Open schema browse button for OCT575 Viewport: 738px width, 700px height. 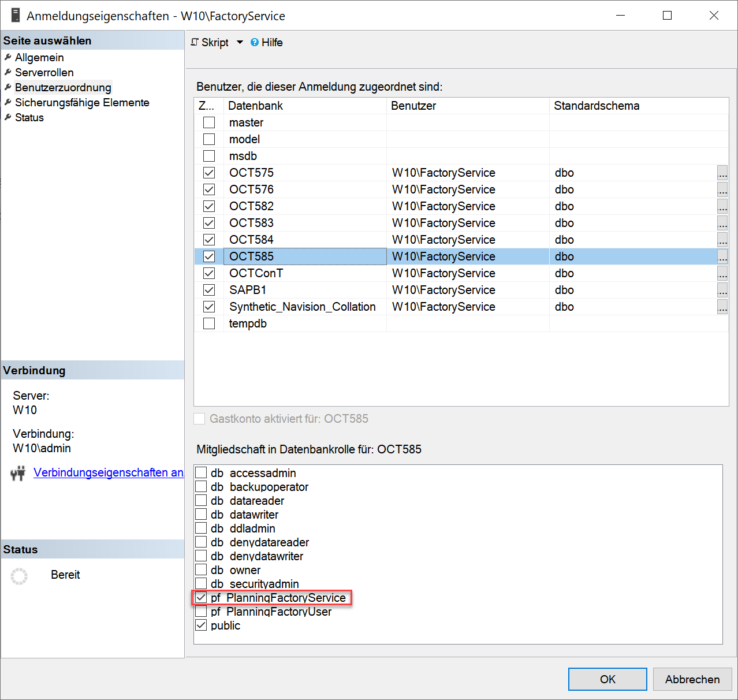click(722, 173)
